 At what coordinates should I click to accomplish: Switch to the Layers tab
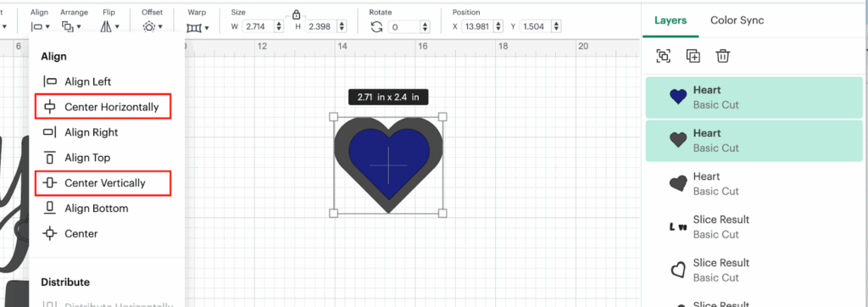click(670, 20)
